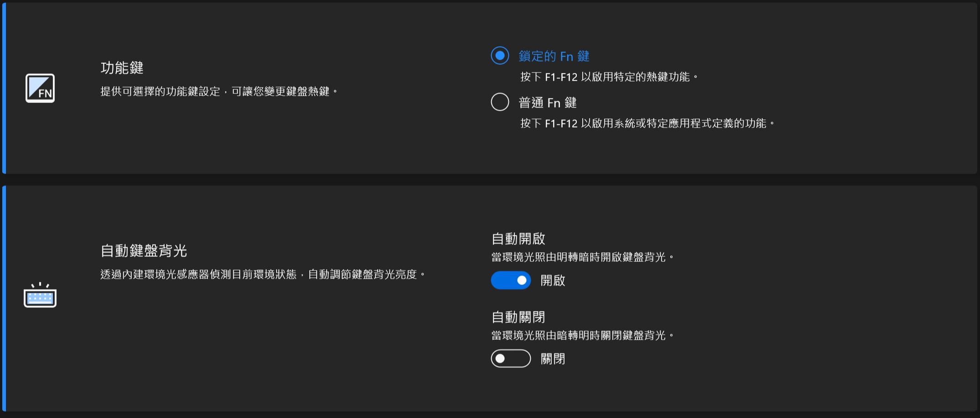Select the 鎖定的 Fn 鍵 radio circle
This screenshot has width=980, height=418.
500,56
